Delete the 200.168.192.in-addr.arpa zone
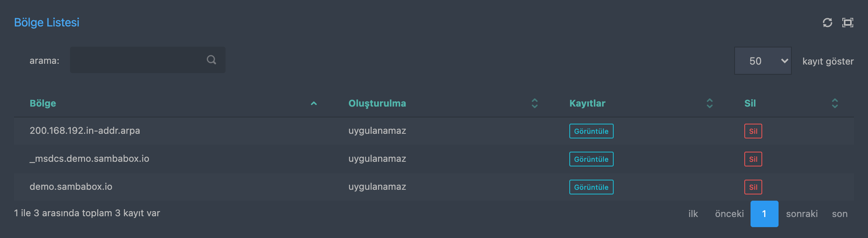 (753, 131)
